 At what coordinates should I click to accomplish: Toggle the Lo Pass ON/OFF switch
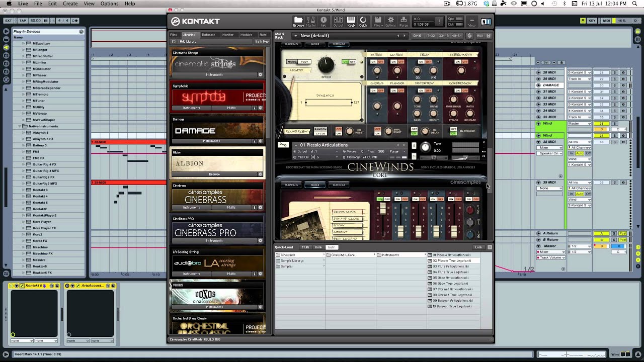pos(396,62)
